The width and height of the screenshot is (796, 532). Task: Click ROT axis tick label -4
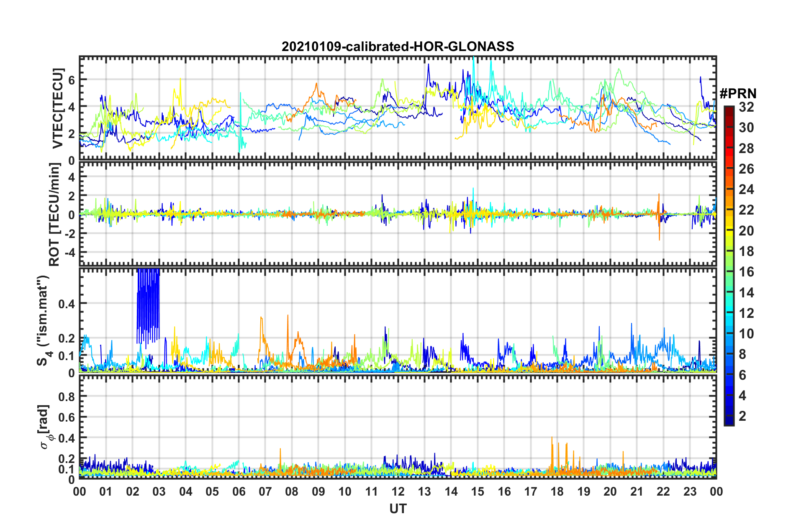[69, 253]
